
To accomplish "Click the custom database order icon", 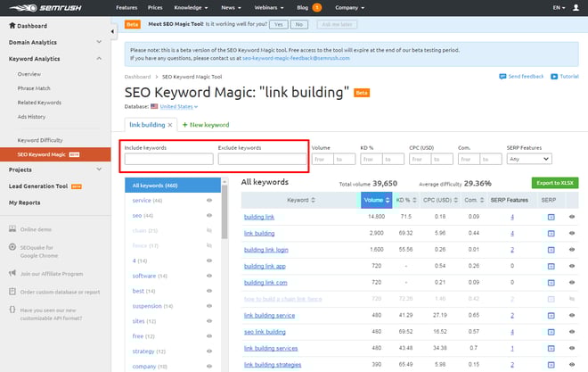I will click(12, 292).
